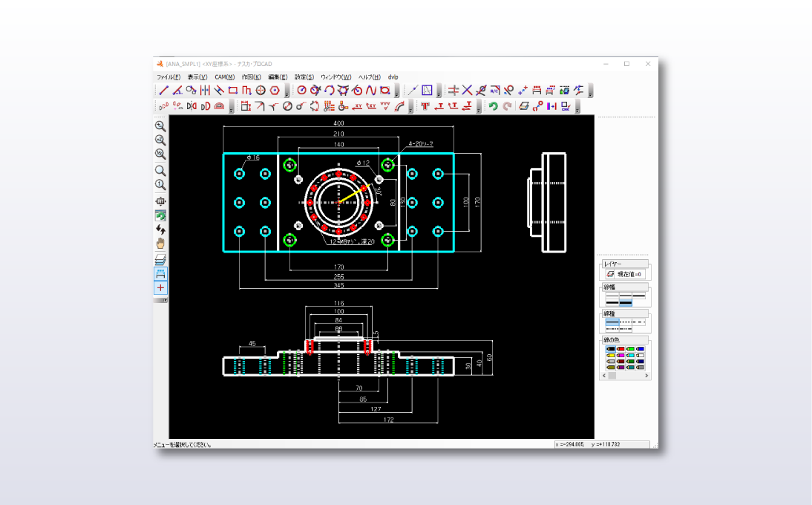Expand overflow arrow after circle tools group

click(x=396, y=91)
